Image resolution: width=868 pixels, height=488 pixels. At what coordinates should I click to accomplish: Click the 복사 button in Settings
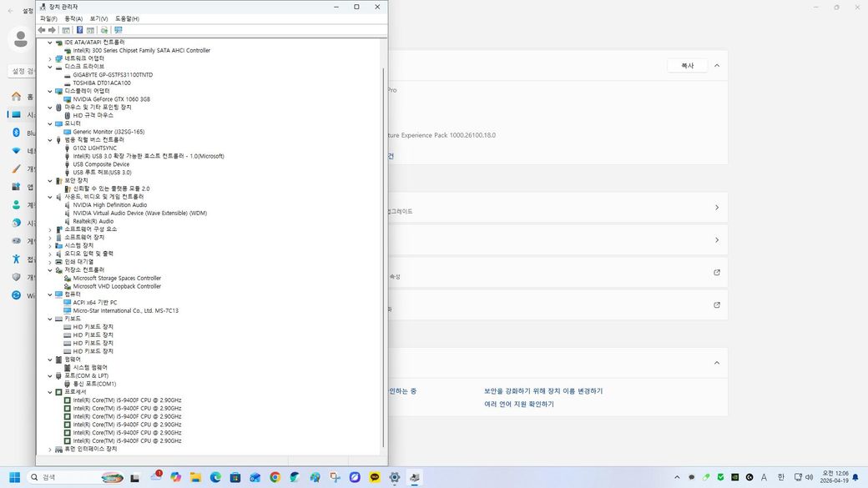point(687,65)
